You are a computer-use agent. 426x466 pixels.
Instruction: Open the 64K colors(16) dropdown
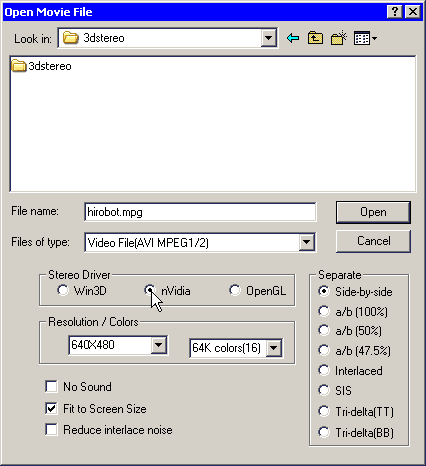click(274, 348)
